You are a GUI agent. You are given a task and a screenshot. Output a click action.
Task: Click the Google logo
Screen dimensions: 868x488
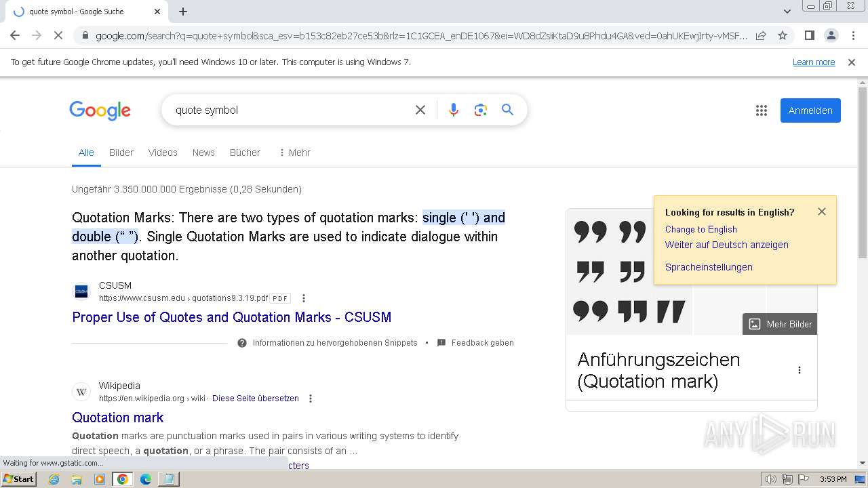(100, 110)
